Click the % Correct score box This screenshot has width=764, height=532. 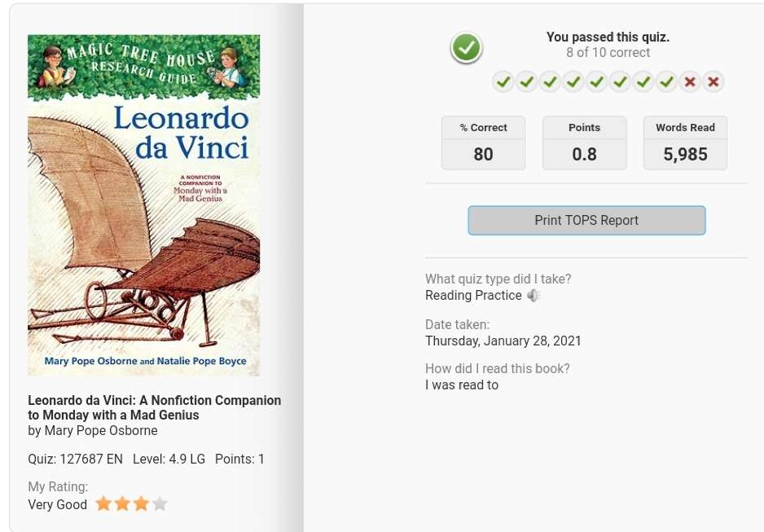pyautogui.click(x=483, y=143)
